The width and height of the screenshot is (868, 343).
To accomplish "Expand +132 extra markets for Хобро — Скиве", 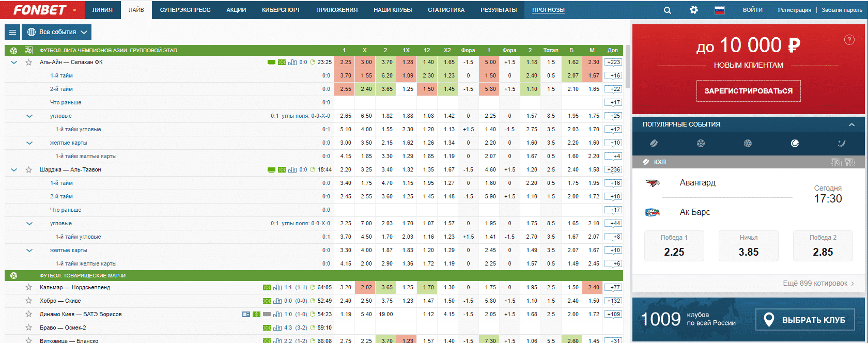I will (x=613, y=301).
